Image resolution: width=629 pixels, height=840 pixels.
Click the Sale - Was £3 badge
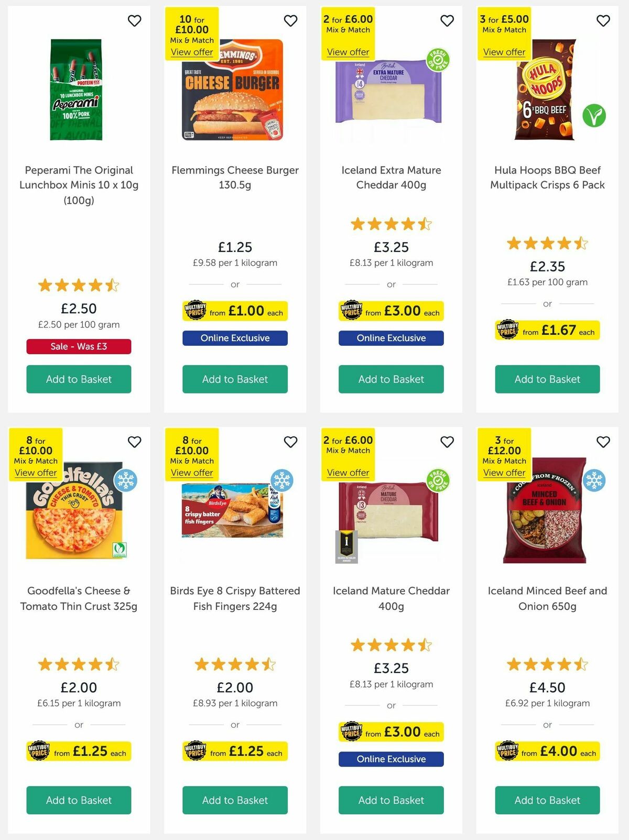78,346
